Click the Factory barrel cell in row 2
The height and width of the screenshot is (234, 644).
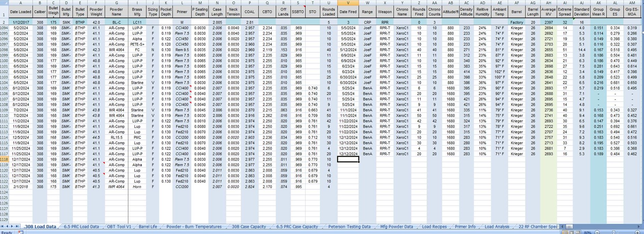(x=516, y=22)
